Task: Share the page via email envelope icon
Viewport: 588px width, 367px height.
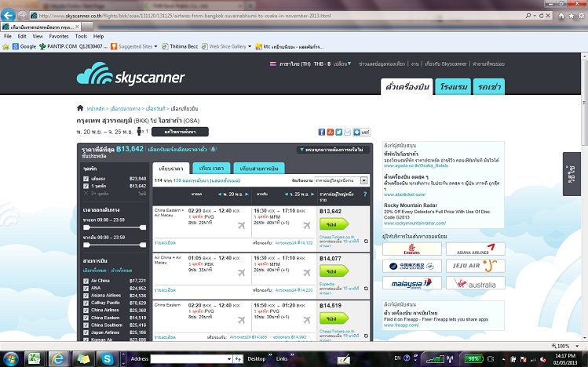Action: click(x=347, y=132)
